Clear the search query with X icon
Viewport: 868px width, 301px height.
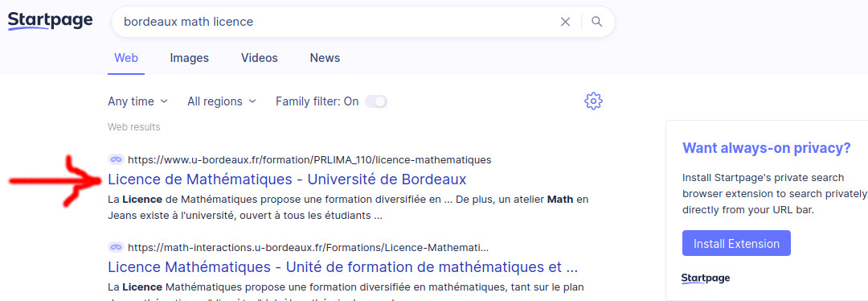click(x=565, y=22)
